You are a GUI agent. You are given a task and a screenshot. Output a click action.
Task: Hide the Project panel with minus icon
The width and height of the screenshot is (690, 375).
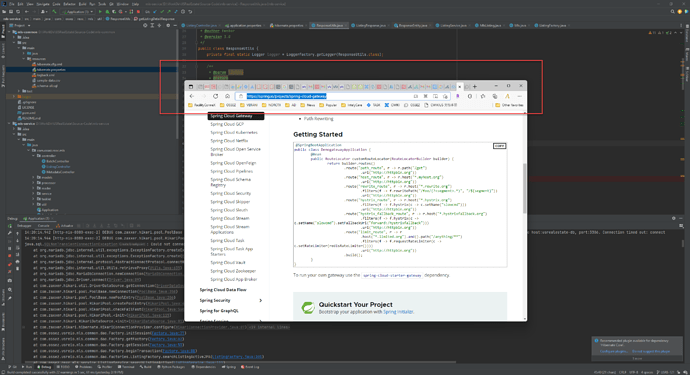tap(175, 26)
